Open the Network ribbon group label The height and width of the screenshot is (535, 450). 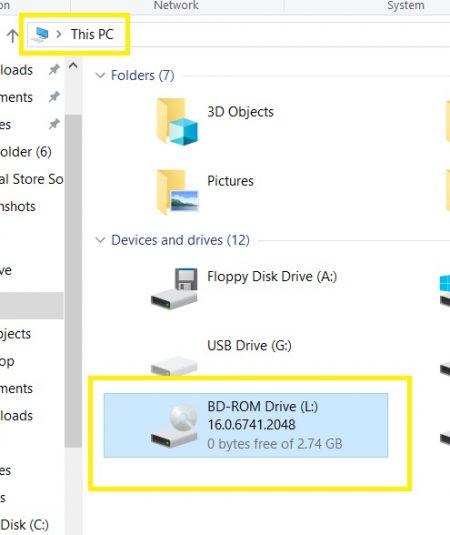click(x=176, y=5)
